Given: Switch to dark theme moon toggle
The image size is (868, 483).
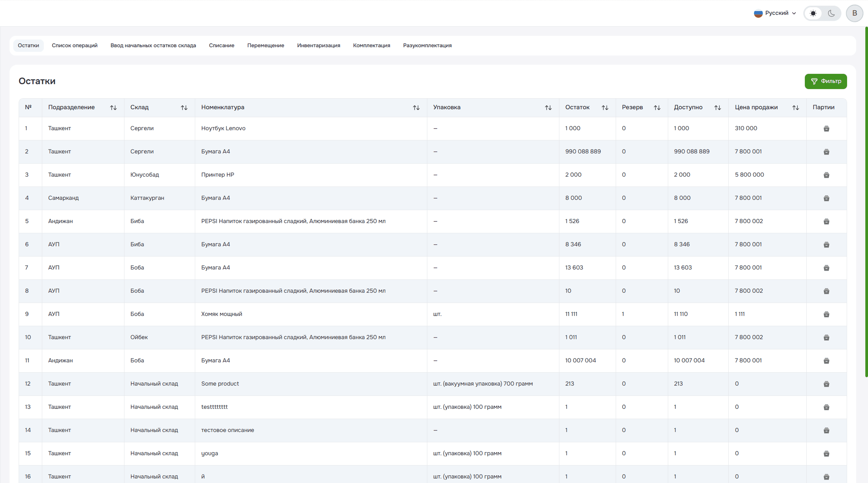Looking at the screenshot, I should click(831, 13).
